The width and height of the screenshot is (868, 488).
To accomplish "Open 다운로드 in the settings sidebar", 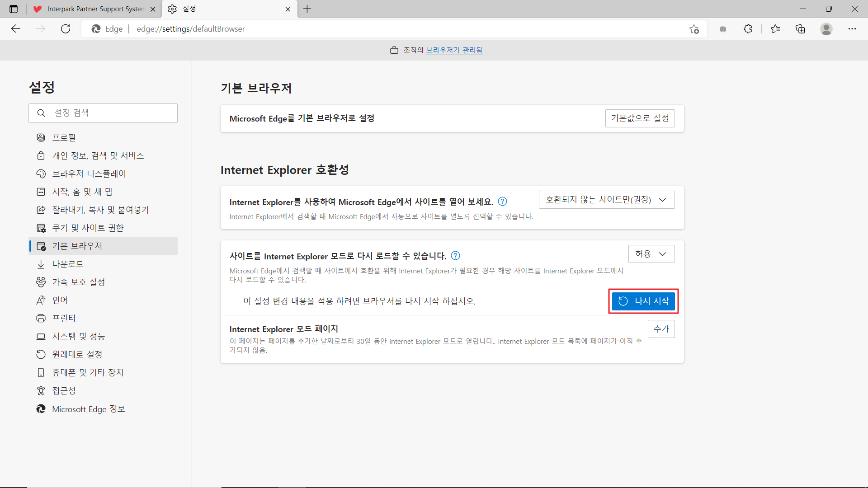I will pyautogui.click(x=68, y=264).
